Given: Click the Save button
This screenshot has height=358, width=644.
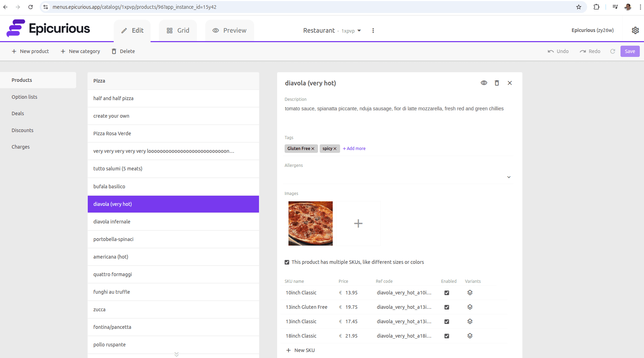Looking at the screenshot, I should coord(630,51).
